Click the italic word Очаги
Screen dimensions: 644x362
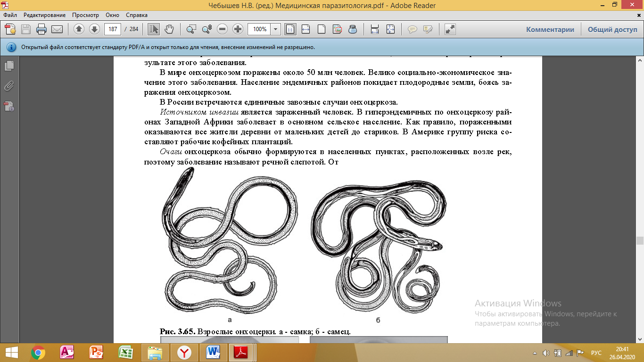pos(171,152)
